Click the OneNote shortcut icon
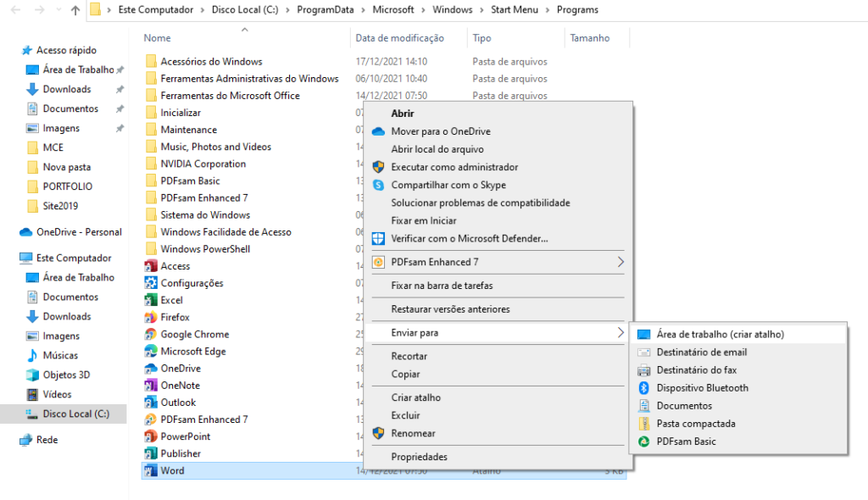This screenshot has height=500, width=868. (151, 386)
